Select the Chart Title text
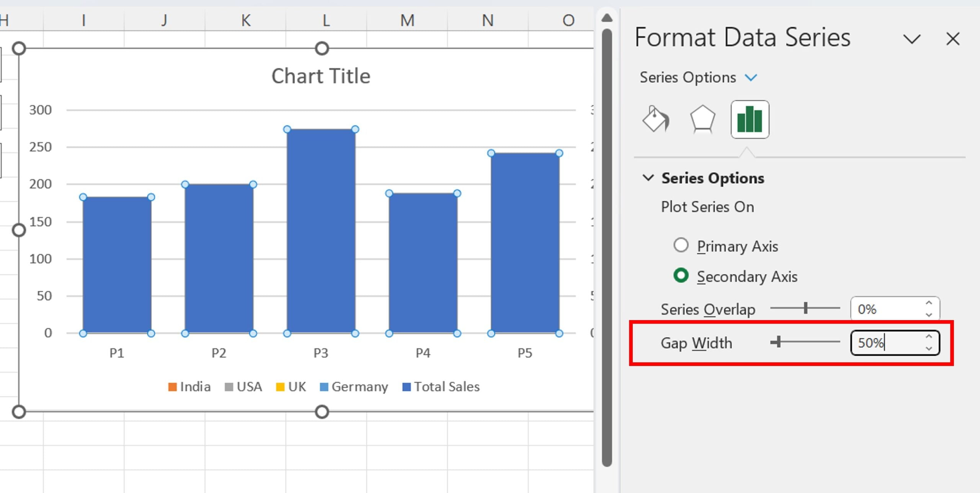The height and width of the screenshot is (493, 980). tap(321, 76)
